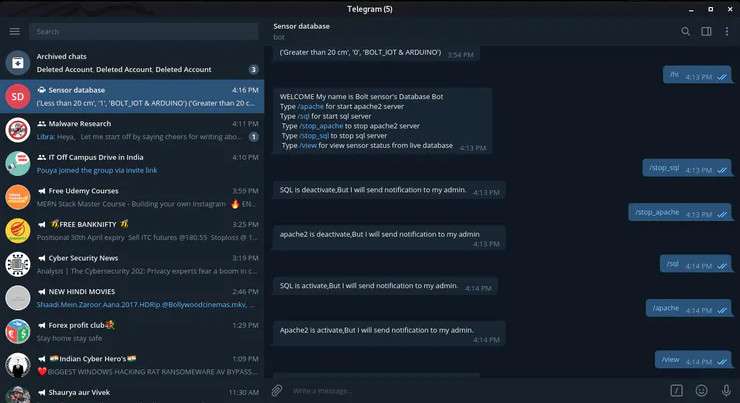The height and width of the screenshot is (403, 740).
Task: Select the 'SQL is deactivate' bot reply
Action: click(389, 190)
